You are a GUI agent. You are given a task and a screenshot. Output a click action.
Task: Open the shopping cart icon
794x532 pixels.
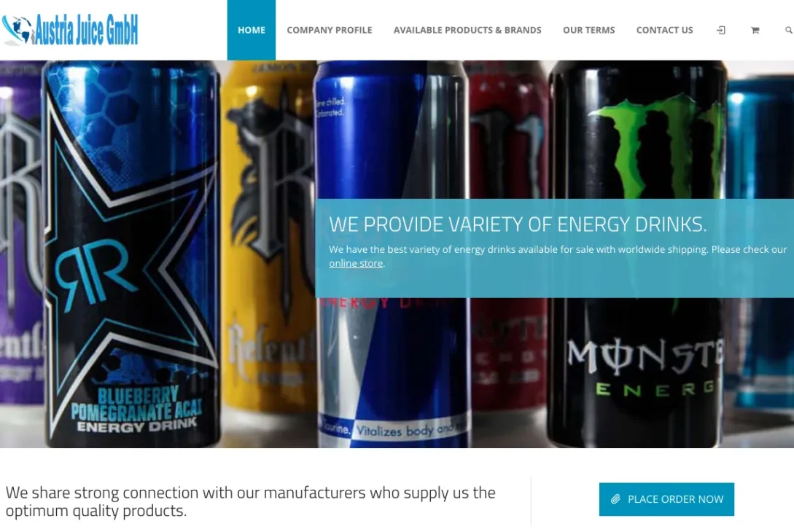pyautogui.click(x=755, y=31)
